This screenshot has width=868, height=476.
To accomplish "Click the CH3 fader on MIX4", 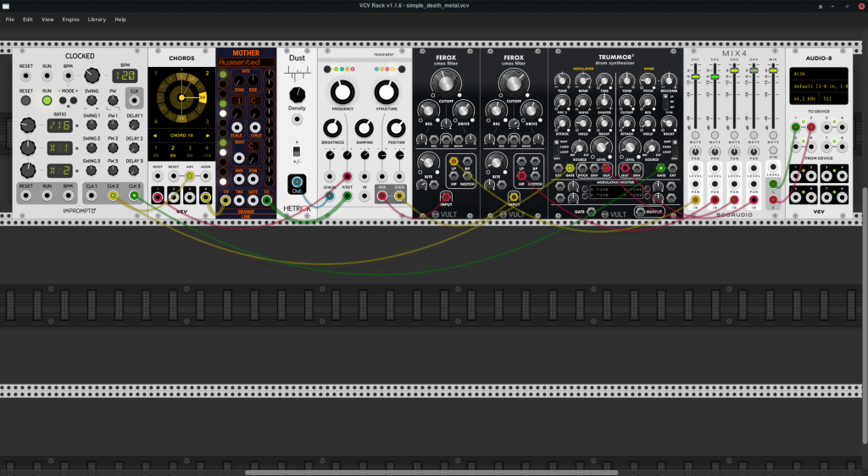I will pos(734,70).
